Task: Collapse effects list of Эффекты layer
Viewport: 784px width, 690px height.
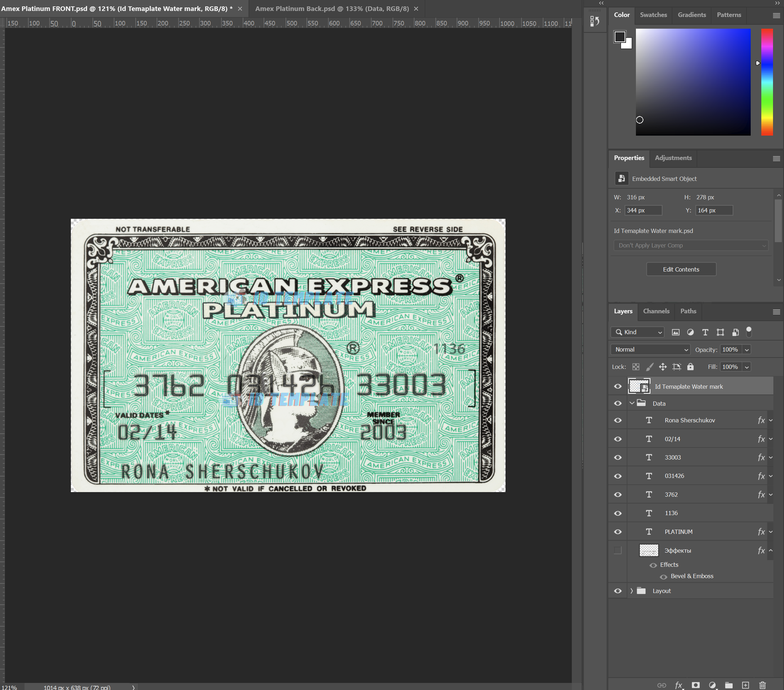Action: click(x=771, y=551)
